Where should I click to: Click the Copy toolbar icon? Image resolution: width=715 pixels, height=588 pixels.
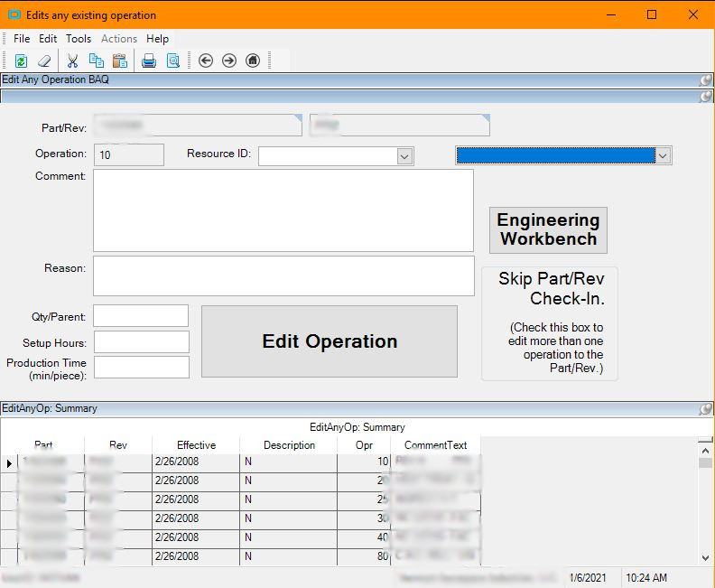click(x=97, y=61)
